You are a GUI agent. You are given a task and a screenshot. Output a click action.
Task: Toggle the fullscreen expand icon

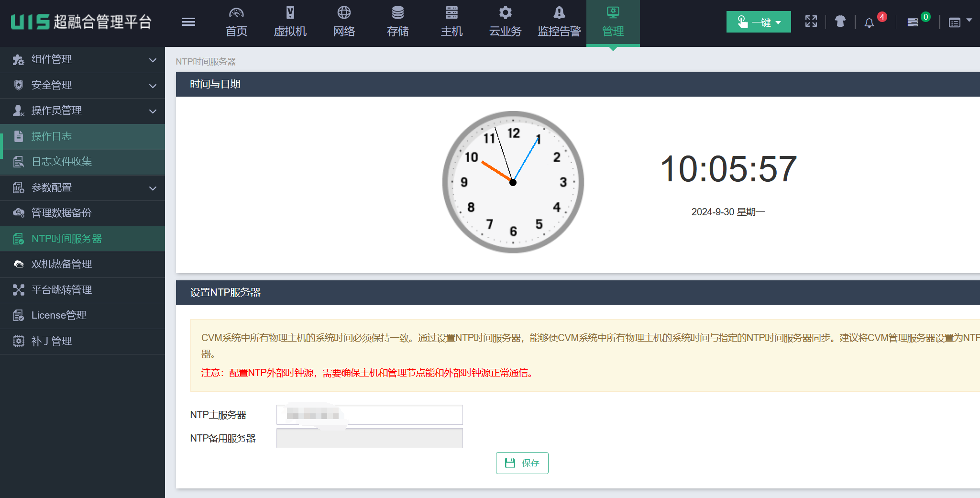pyautogui.click(x=811, y=22)
